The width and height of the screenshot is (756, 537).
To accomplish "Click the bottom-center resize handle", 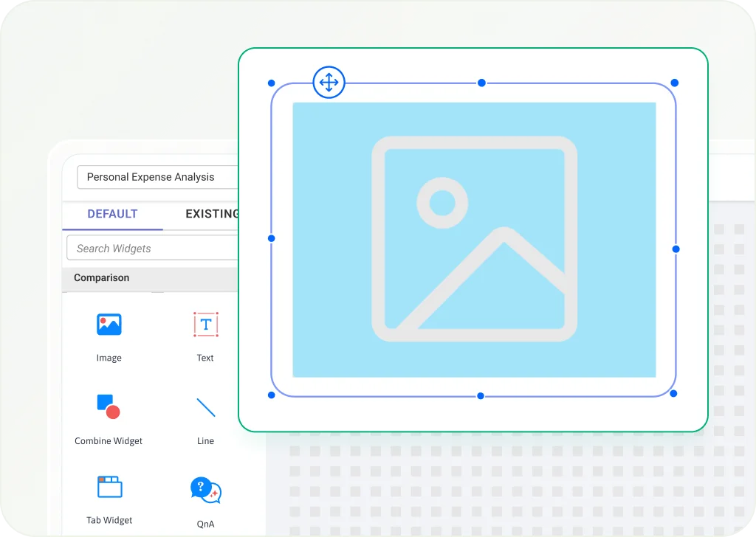I will pyautogui.click(x=481, y=396).
